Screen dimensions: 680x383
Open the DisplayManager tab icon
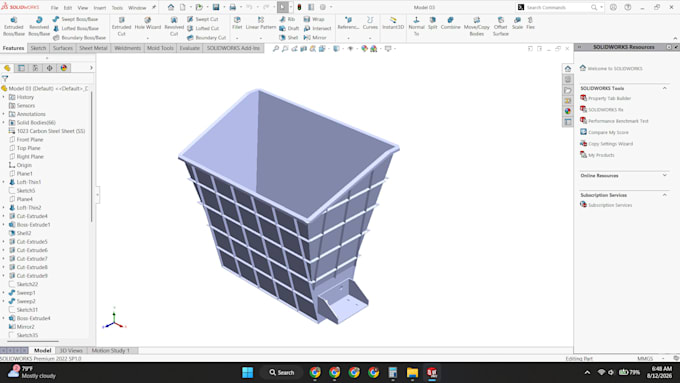(x=64, y=68)
